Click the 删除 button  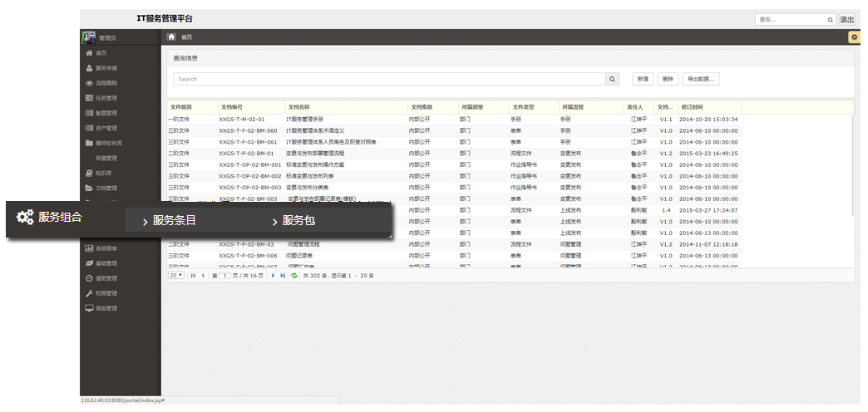[x=667, y=79]
